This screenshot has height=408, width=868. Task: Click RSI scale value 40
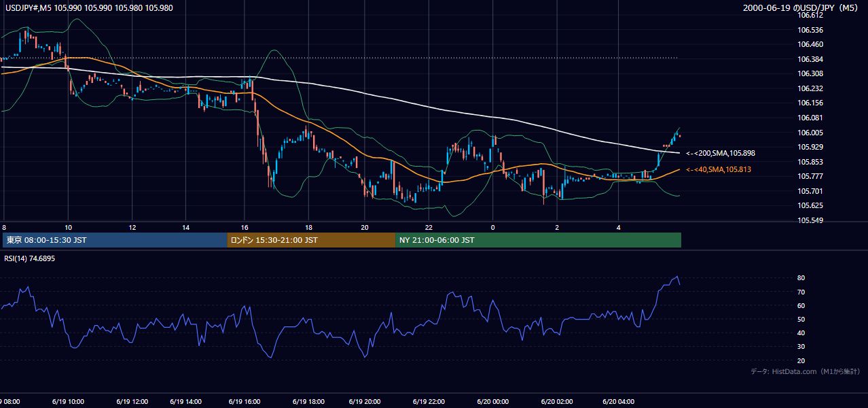point(801,333)
